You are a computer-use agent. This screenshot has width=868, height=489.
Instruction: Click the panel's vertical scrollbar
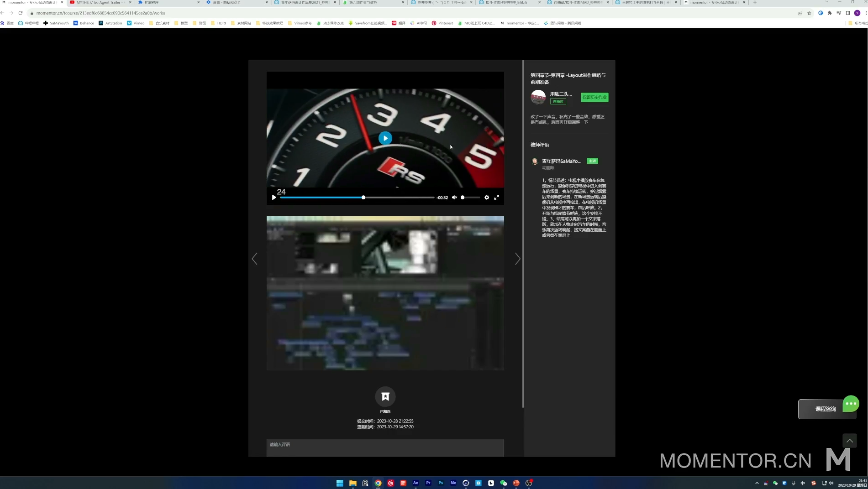523,234
